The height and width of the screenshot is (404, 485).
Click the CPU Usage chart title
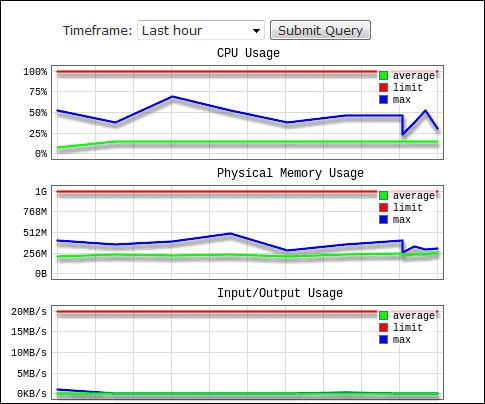coord(248,53)
